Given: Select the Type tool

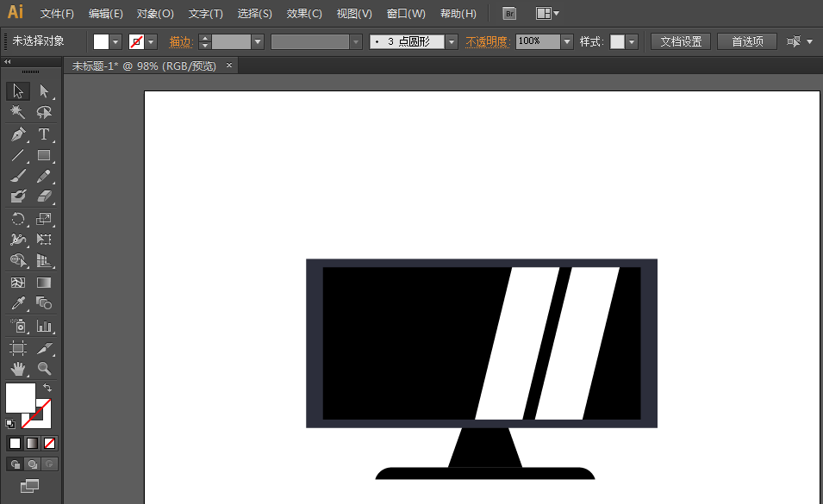Looking at the screenshot, I should (x=43, y=134).
